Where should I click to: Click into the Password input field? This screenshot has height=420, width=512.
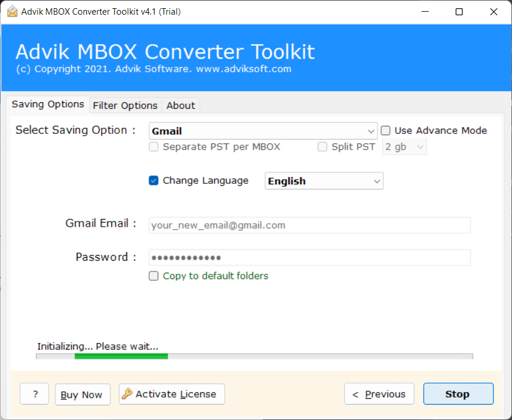(x=309, y=257)
